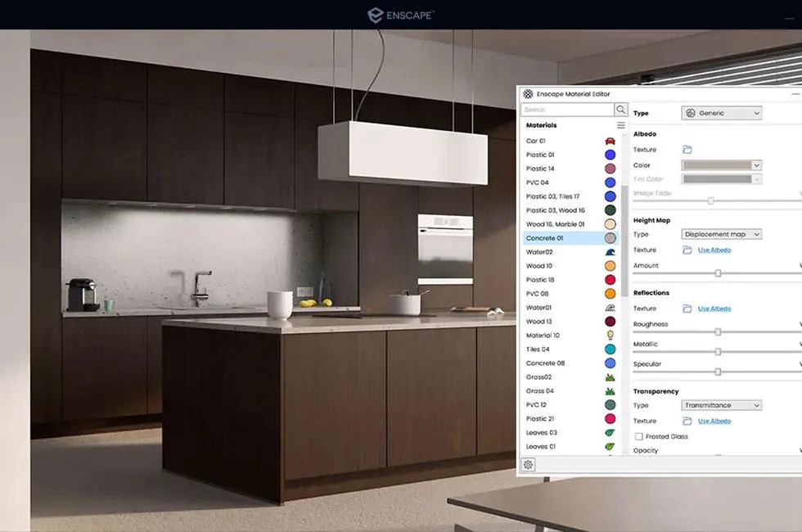
Task: Click the gray sphere icon of Concrete 01
Action: coord(610,238)
